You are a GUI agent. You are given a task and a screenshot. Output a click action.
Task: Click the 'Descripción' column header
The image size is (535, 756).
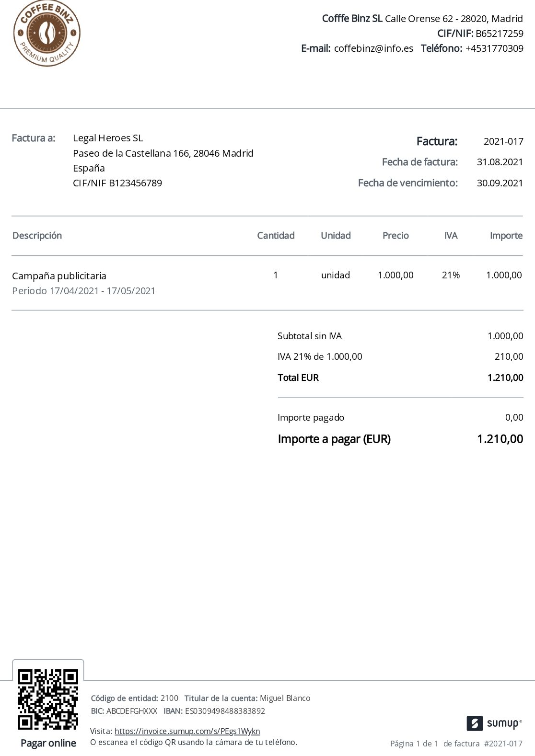(37, 236)
